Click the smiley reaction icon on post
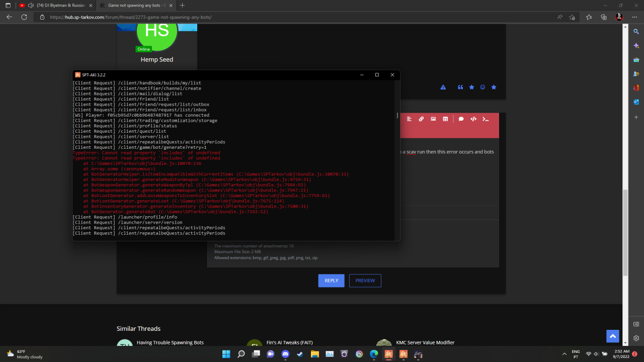This screenshot has width=644, height=362. point(482,87)
